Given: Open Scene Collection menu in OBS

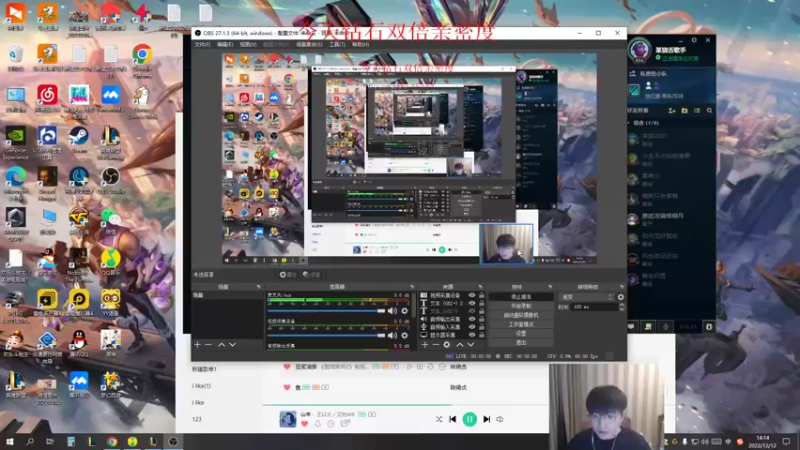Looking at the screenshot, I should pos(309,45).
